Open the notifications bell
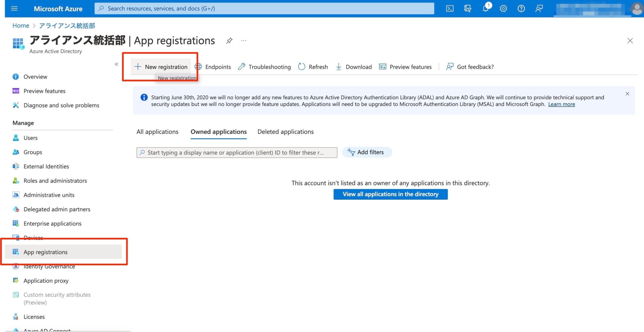Image resolution: width=644 pixels, height=332 pixels. tap(485, 8)
